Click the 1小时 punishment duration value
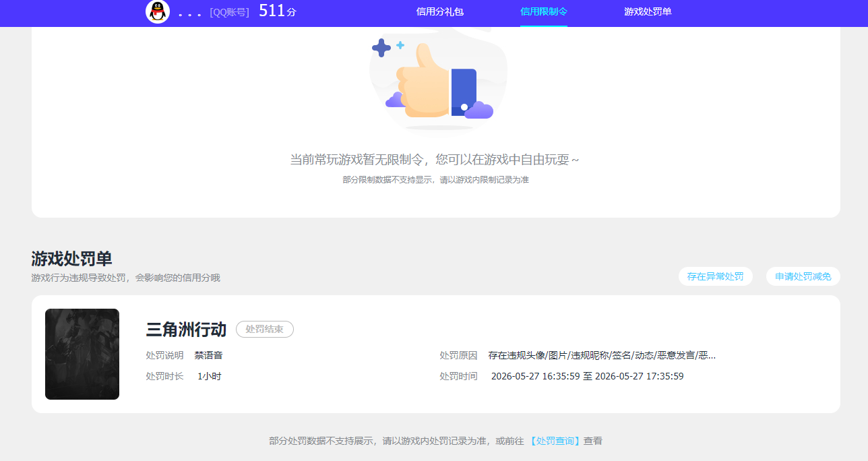The image size is (868, 461). (x=210, y=376)
